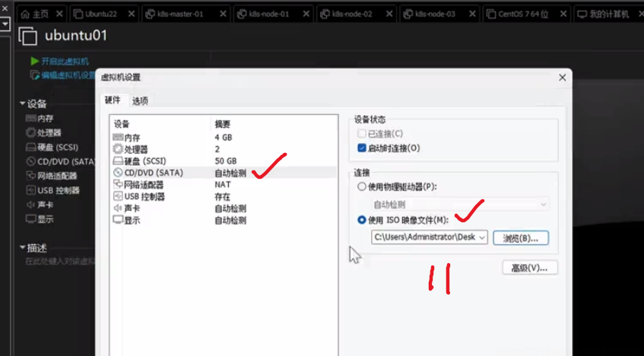Select the 网络适配器 icon in dialog list
Screen dimensions: 644x356
[x=118, y=185]
